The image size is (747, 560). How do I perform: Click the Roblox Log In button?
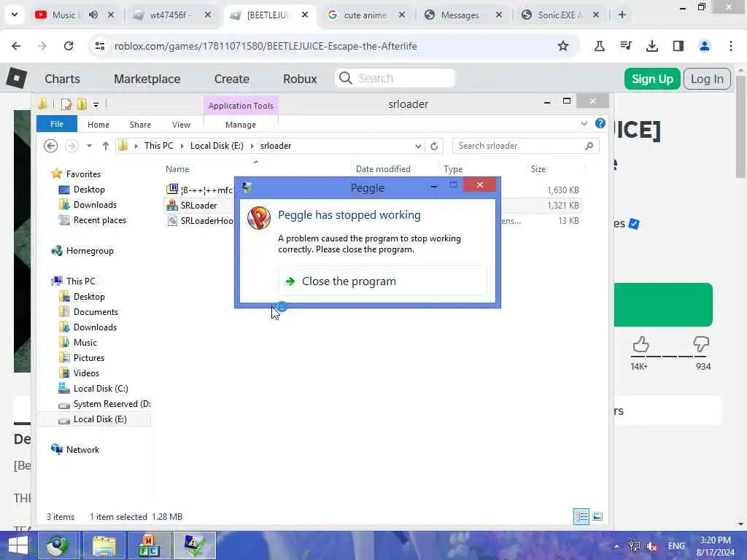click(x=707, y=79)
